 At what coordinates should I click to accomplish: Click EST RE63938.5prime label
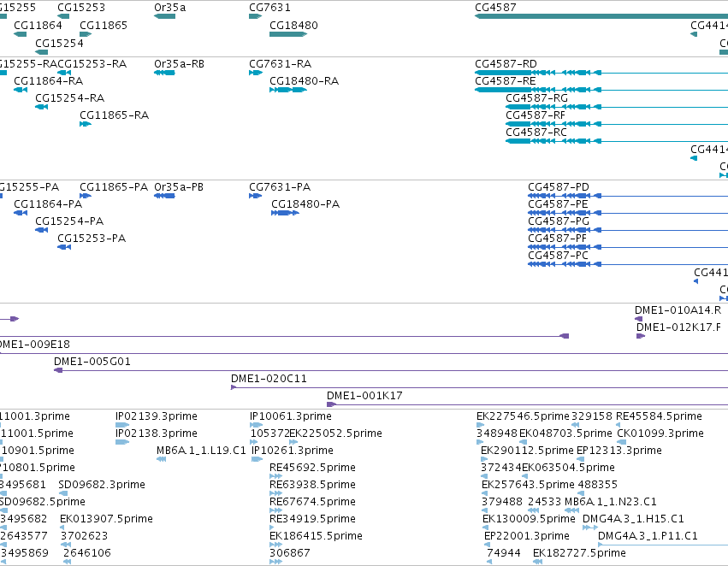pyautogui.click(x=312, y=485)
